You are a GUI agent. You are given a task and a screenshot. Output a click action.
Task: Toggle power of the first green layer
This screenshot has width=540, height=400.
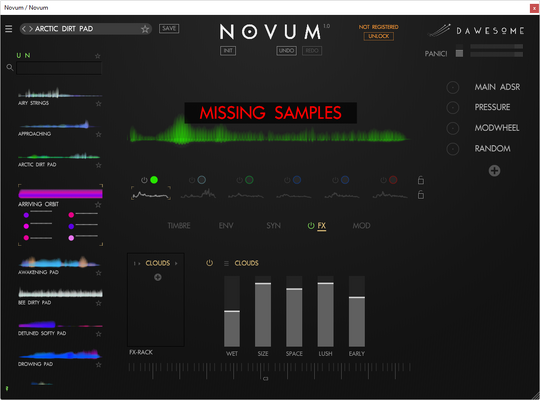pyautogui.click(x=144, y=180)
